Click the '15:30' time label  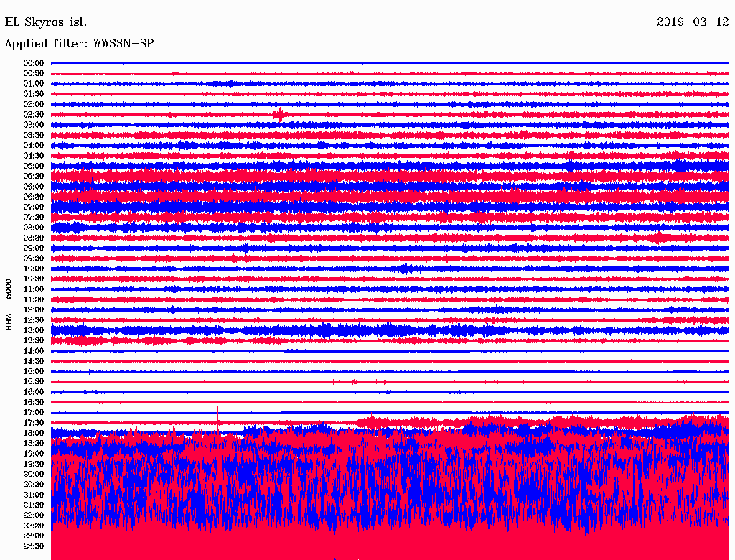[x=34, y=381]
